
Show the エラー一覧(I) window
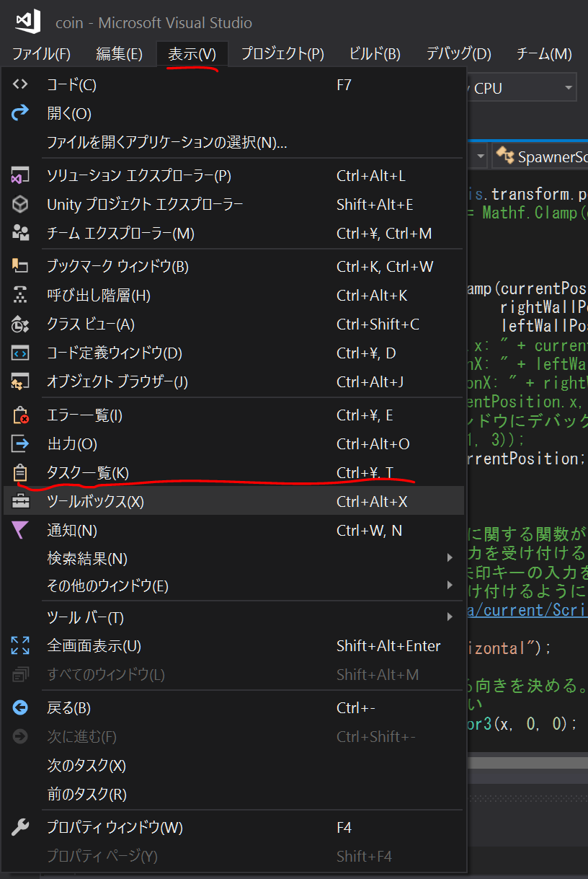click(x=233, y=415)
